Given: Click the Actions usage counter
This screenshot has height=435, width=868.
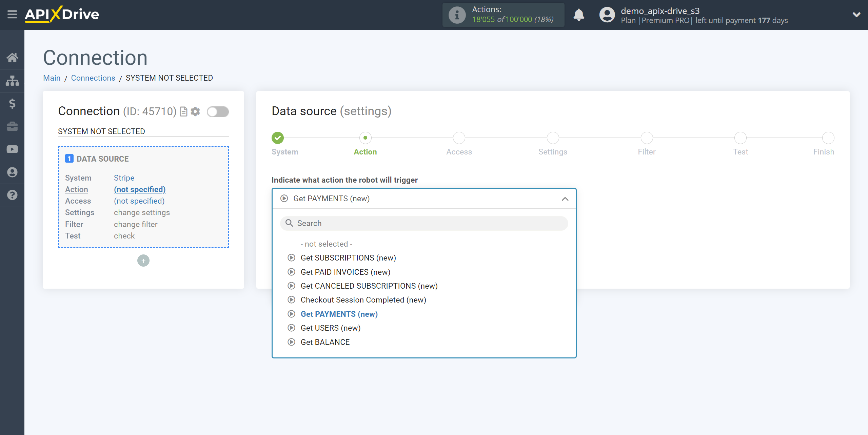Looking at the screenshot, I should coord(503,15).
